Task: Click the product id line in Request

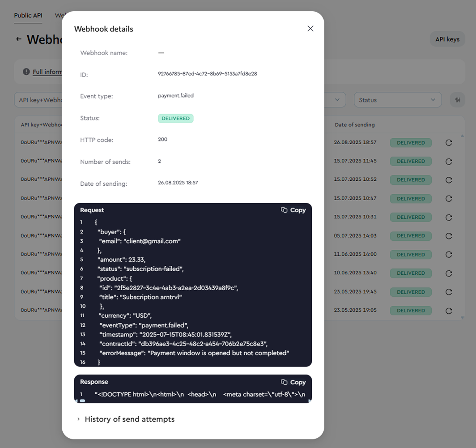Action: pyautogui.click(x=169, y=288)
